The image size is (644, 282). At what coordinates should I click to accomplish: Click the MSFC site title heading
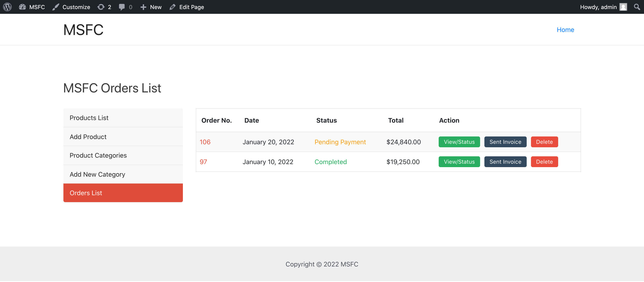(x=83, y=30)
